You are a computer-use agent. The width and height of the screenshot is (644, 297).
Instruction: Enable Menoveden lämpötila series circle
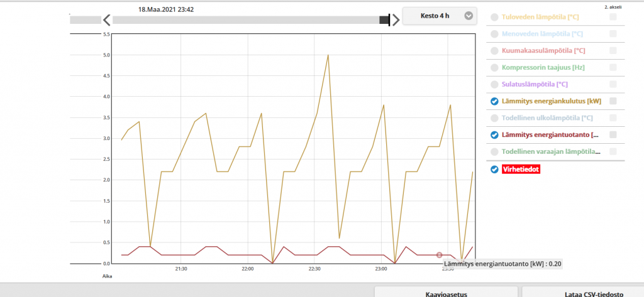(494, 35)
